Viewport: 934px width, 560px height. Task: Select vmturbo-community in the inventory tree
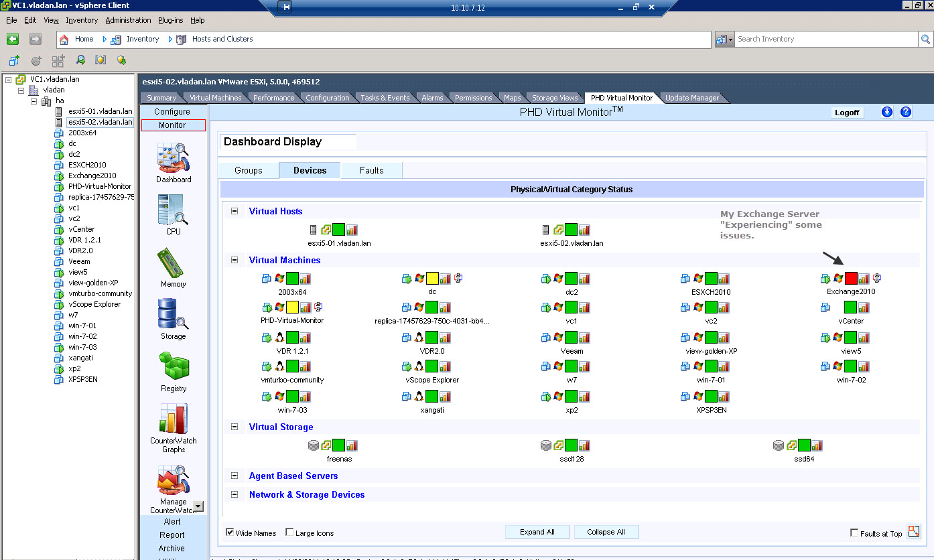pyautogui.click(x=101, y=293)
